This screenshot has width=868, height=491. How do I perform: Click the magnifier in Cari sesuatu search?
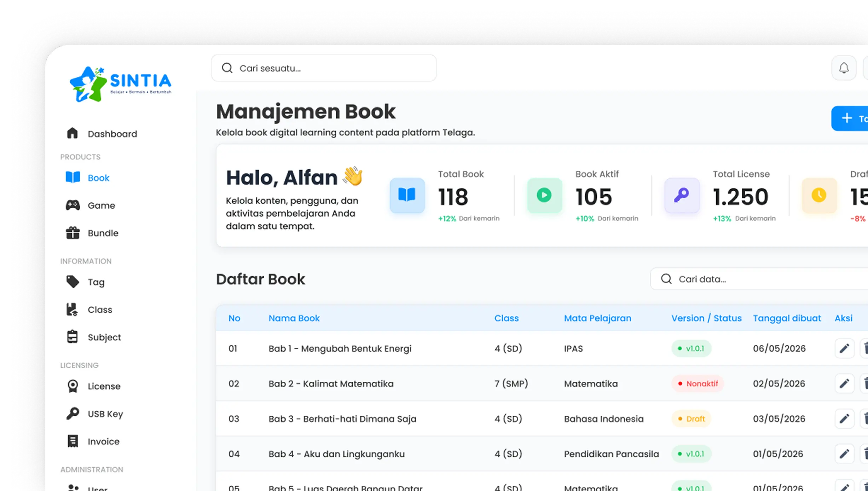227,68
